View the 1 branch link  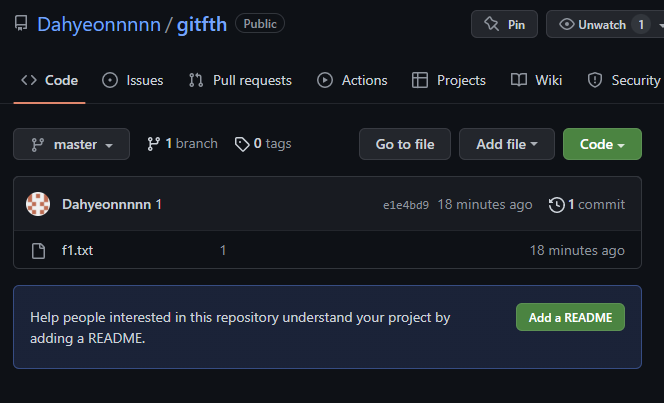click(183, 144)
